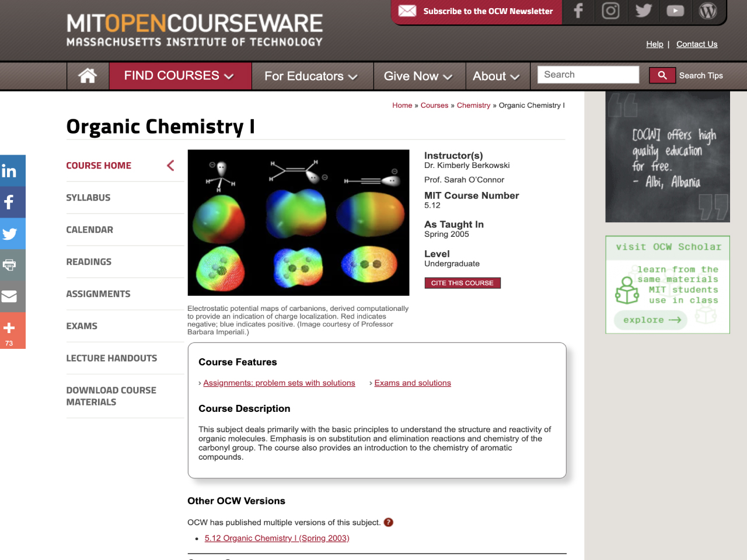Image resolution: width=747 pixels, height=560 pixels.
Task: Open the CALENDAR section
Action: coord(90,230)
